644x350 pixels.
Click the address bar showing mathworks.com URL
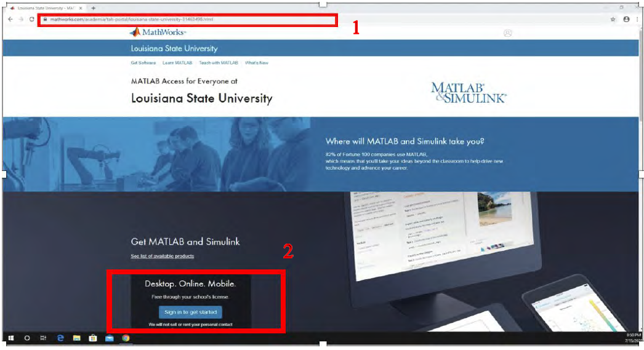[x=185, y=20]
